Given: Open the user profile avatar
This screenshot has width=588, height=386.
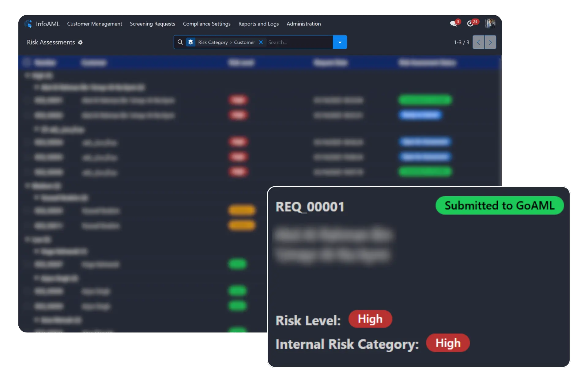Looking at the screenshot, I should (490, 24).
